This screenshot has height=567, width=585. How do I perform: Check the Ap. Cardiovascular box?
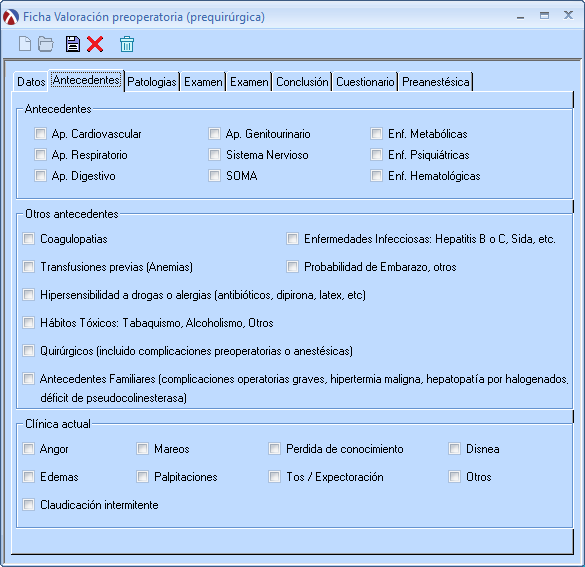pyautogui.click(x=40, y=134)
